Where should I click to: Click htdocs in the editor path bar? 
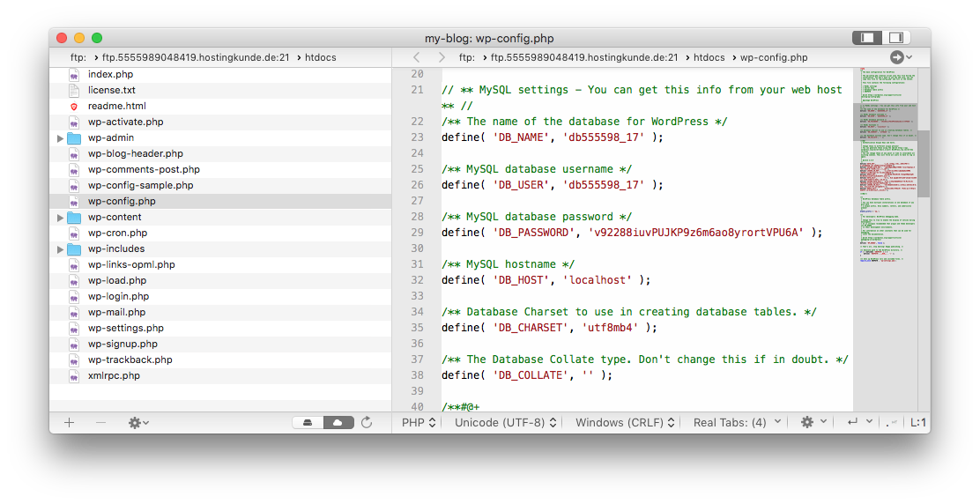tap(709, 57)
